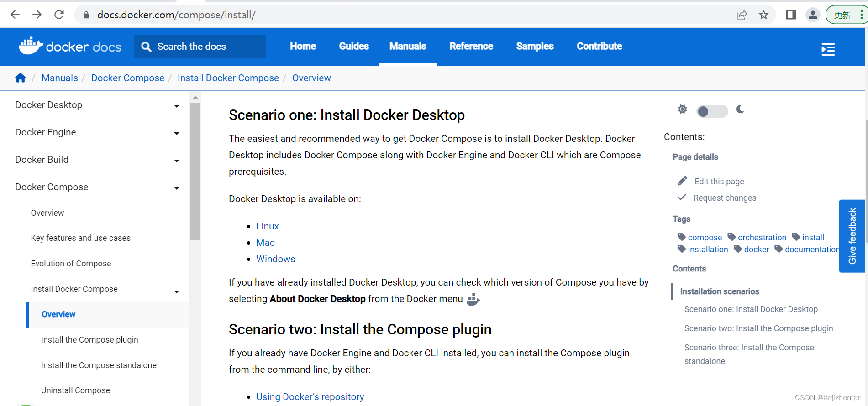Jump to Scenario three in contents
Viewport: 868px width, 406px height.
click(x=749, y=354)
